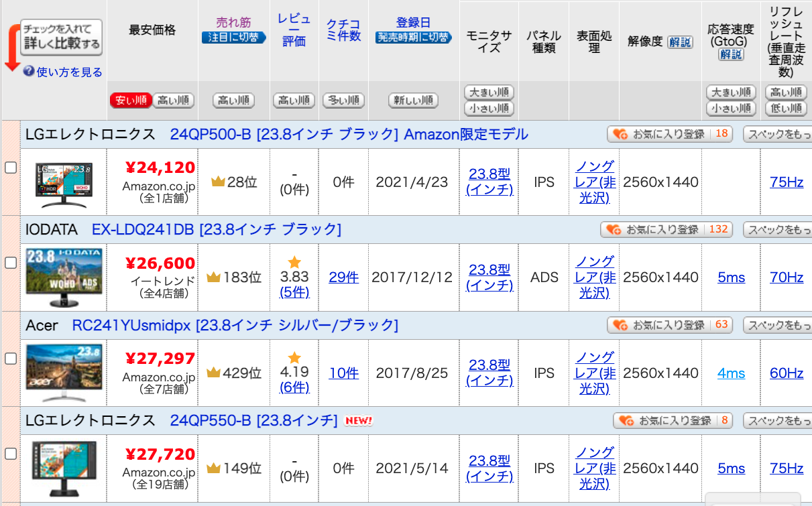Switch to 注目に切替 under 売れ筋
Screen dimensions: 812x506
(x=233, y=38)
